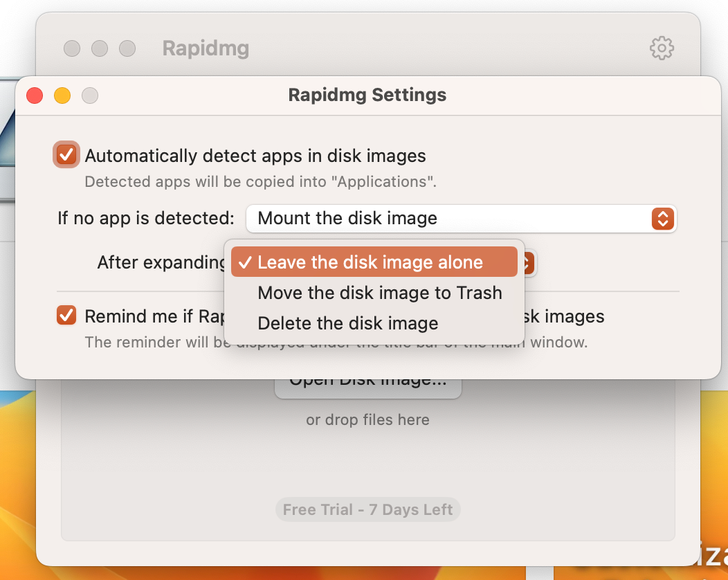Click the disabled zoom button of Settings window
Image resolution: width=728 pixels, height=580 pixels.
[x=90, y=96]
